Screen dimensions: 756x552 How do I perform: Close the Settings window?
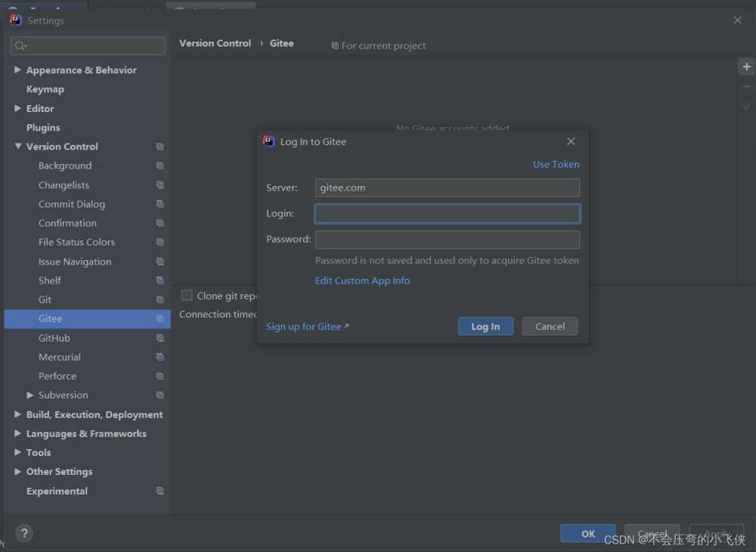737,20
